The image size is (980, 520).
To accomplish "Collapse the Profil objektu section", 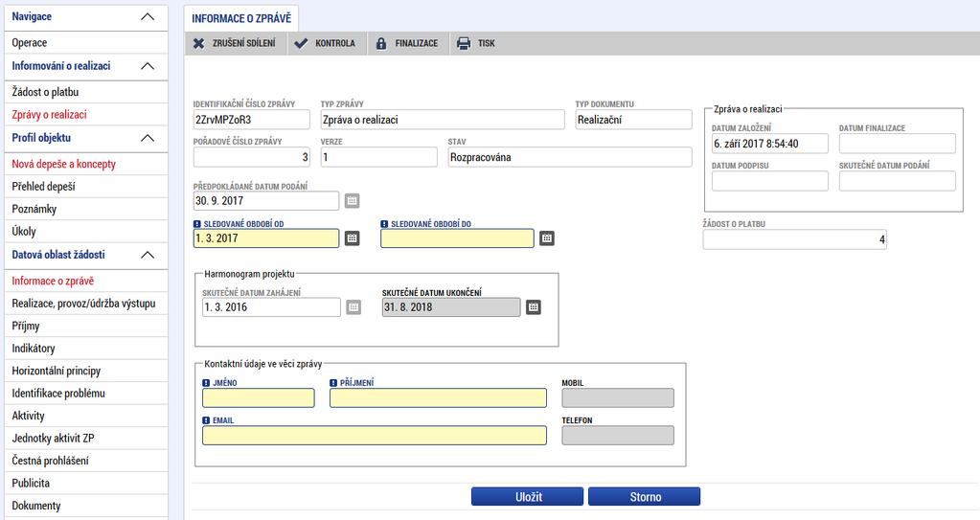I will pos(148,138).
